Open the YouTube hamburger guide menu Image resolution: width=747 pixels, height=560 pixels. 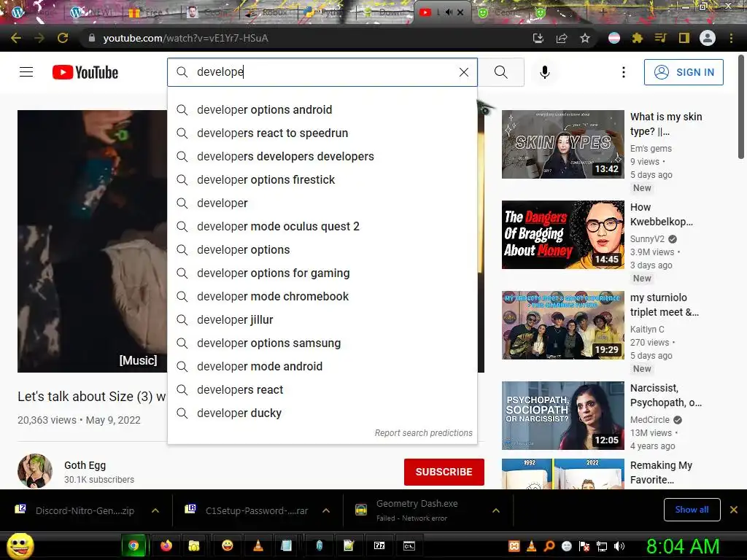26,72
